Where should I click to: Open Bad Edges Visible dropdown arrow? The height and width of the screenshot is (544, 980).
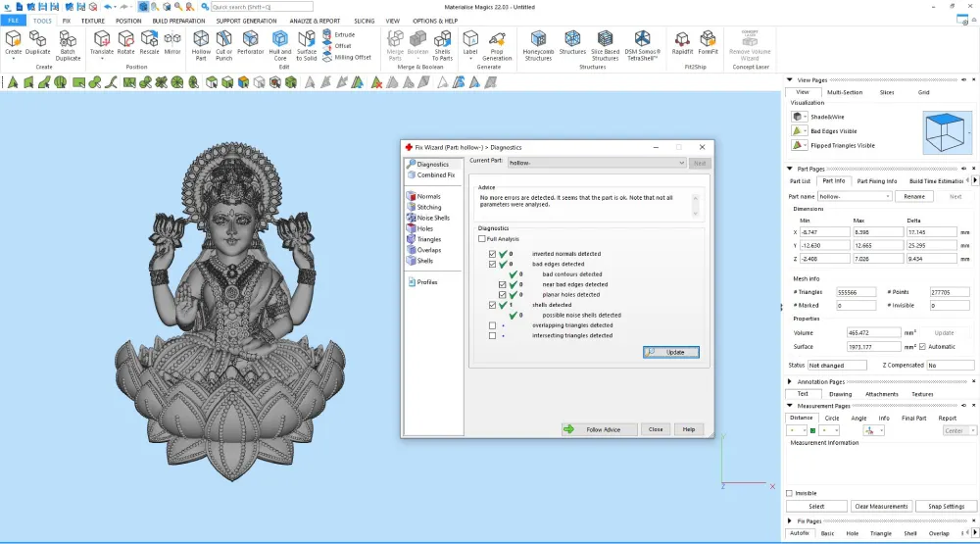coord(805,131)
